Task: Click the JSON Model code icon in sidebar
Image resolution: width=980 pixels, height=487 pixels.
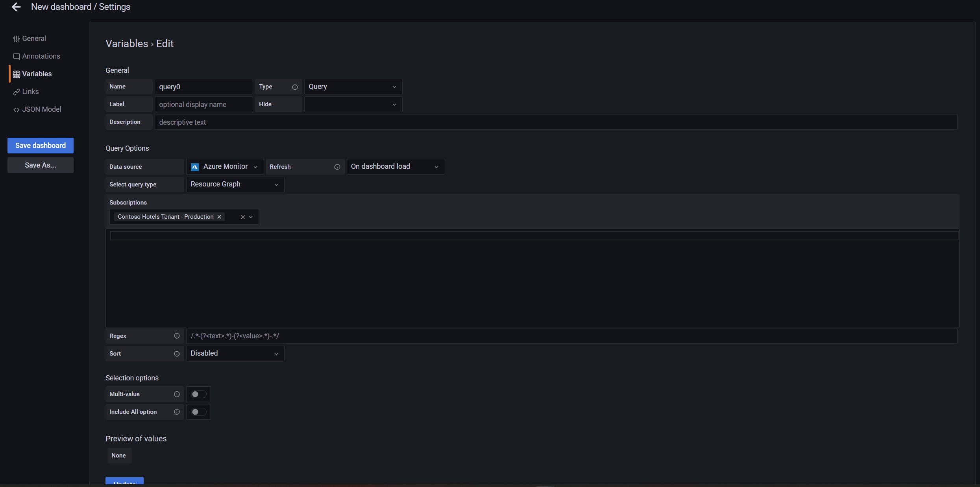Action: (16, 109)
